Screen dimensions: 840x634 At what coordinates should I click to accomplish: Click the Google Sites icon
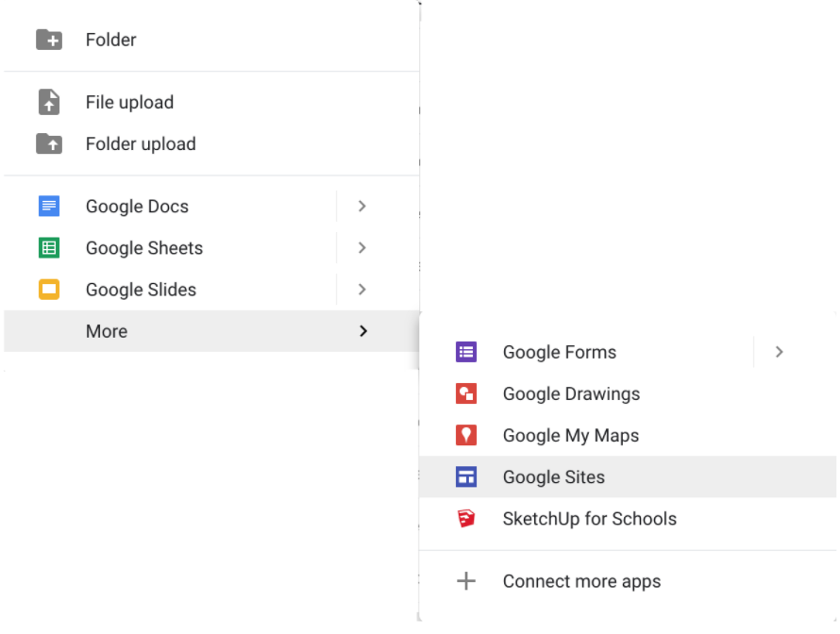point(466,476)
